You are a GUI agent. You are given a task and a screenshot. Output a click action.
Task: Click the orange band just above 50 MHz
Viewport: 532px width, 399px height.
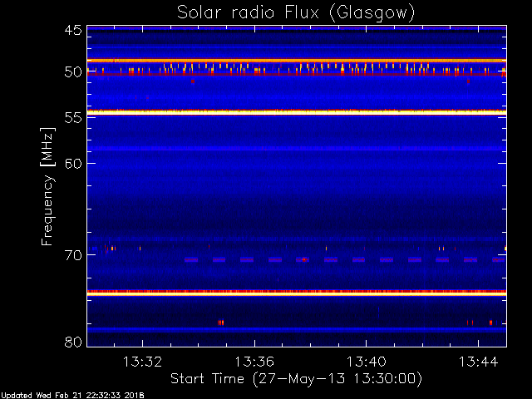point(297,61)
